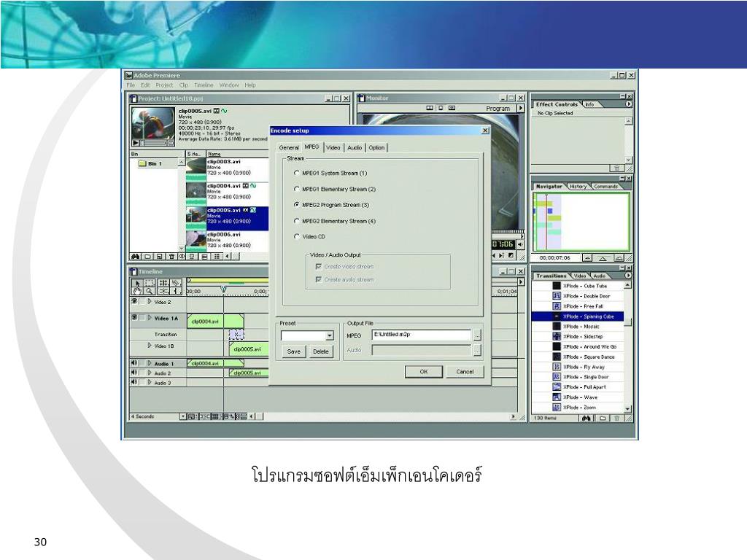Switch Project window to Thumbnail View
Viewport: 747px width, 560px height.
204,256
